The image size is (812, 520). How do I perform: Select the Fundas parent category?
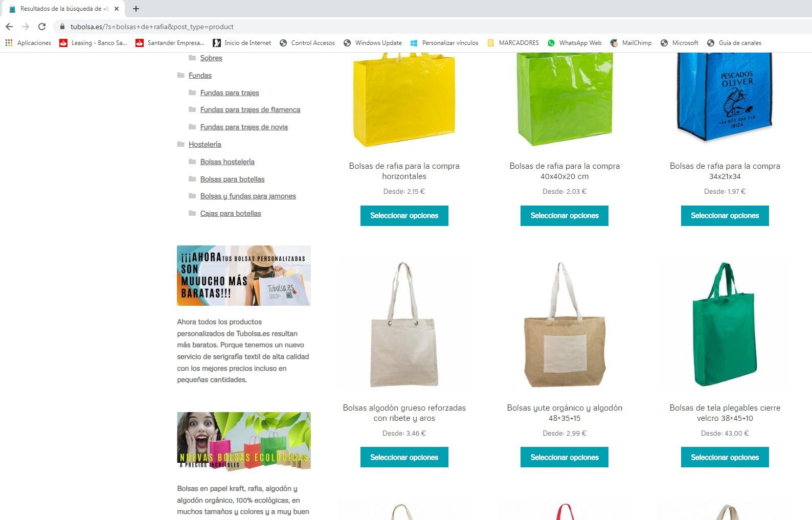(200, 75)
